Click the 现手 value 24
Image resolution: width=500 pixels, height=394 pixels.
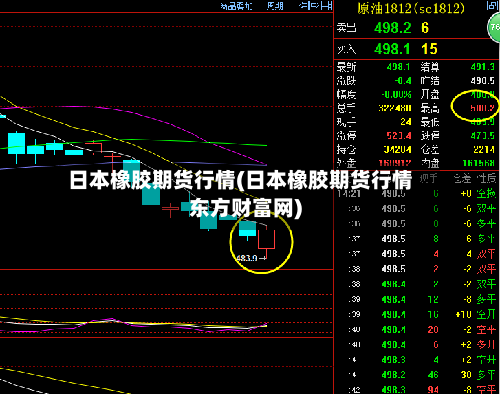tap(406, 122)
